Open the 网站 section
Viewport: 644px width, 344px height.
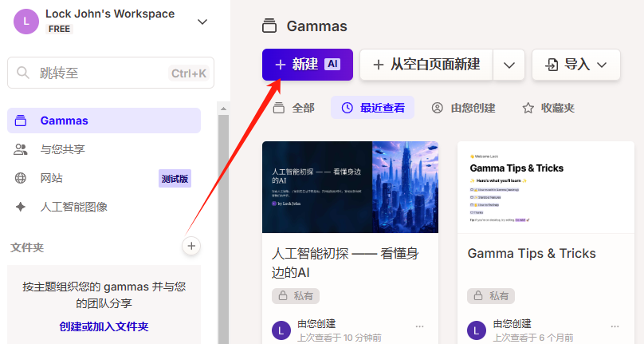click(x=104, y=178)
